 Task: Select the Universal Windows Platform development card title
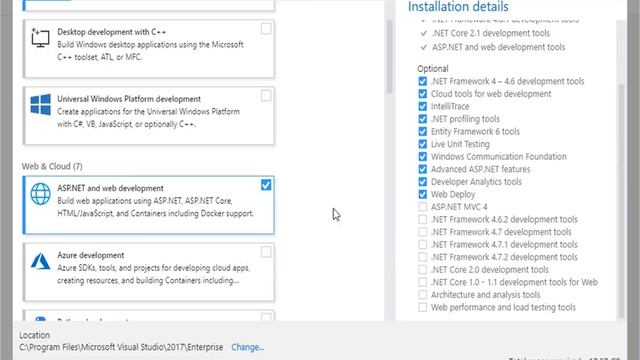(129, 99)
